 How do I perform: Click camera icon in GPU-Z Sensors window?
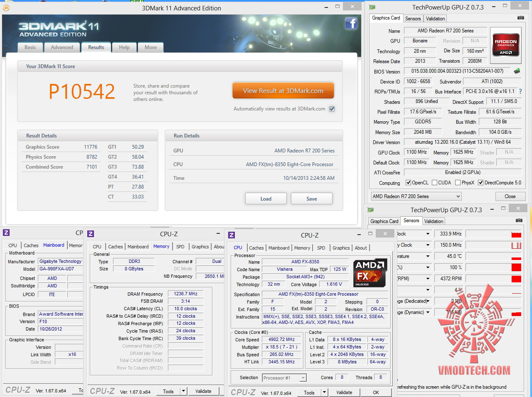coord(519,220)
